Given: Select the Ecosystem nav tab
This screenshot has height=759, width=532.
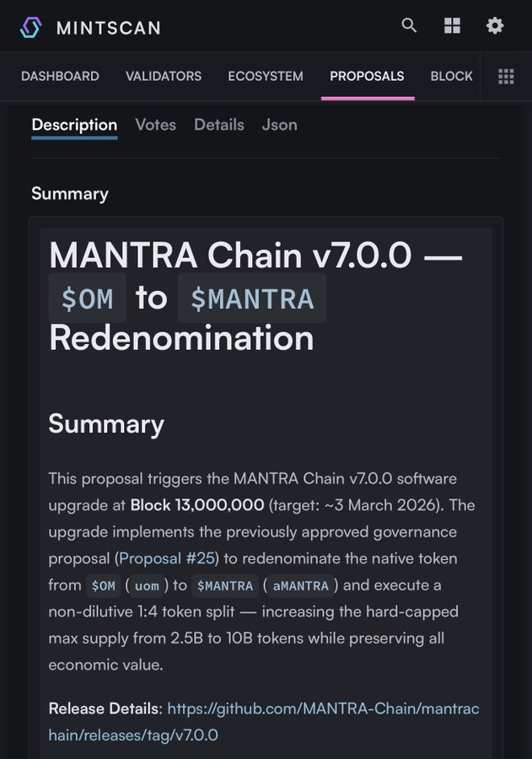Looking at the screenshot, I should click(266, 77).
